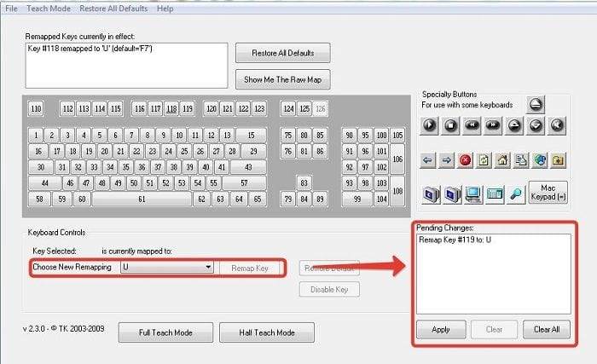Click the magnifier search specialty button
The height and width of the screenshot is (364, 597).
click(x=514, y=194)
